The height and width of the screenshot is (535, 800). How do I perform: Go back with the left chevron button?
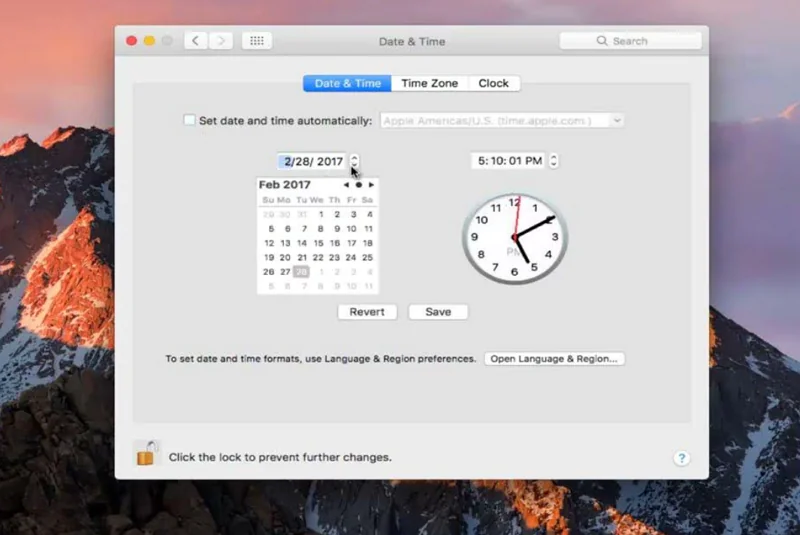[195, 41]
